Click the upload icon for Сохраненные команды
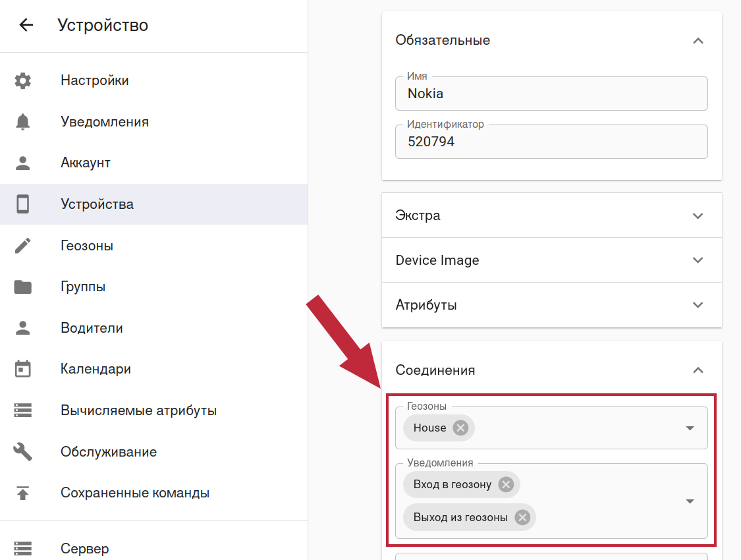This screenshot has width=741, height=560. click(x=23, y=493)
